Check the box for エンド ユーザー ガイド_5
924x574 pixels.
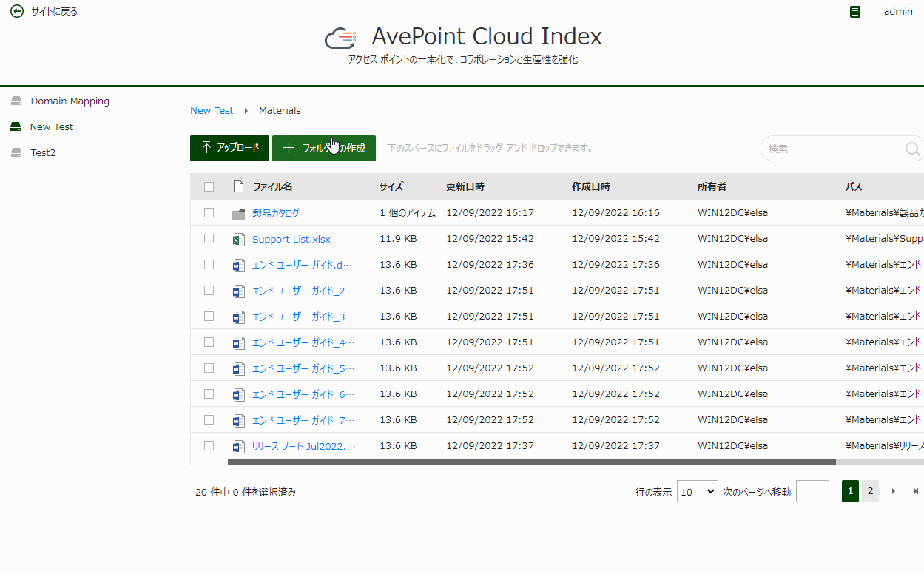(209, 368)
